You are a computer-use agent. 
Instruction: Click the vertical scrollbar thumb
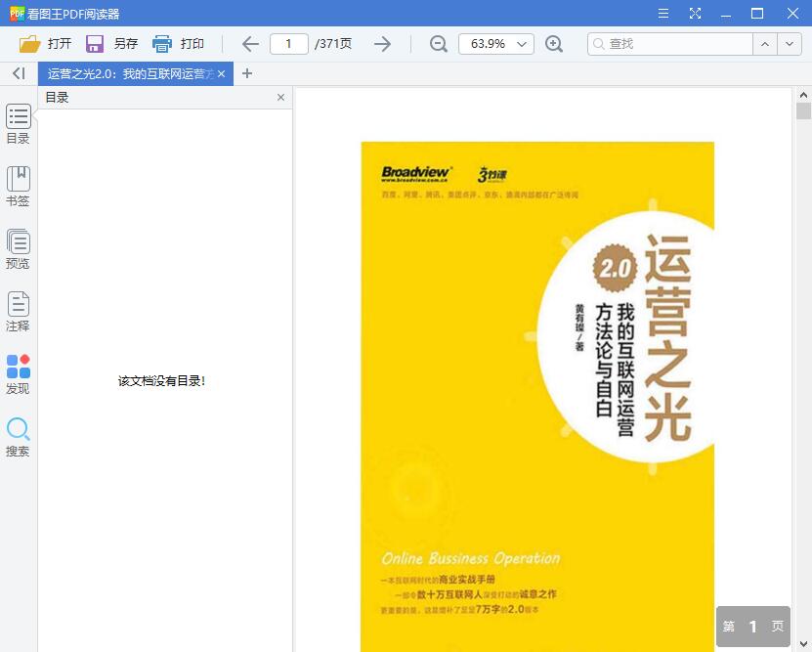coord(803,110)
